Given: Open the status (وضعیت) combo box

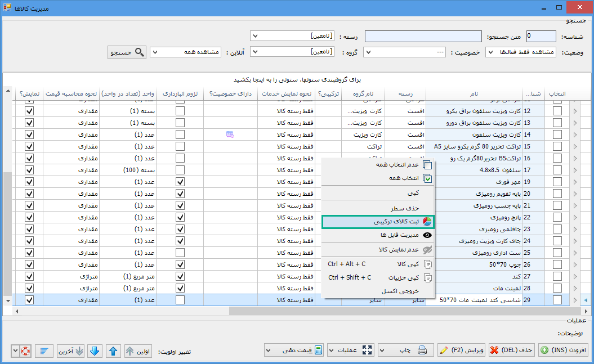Looking at the screenshot, I should pos(520,52).
